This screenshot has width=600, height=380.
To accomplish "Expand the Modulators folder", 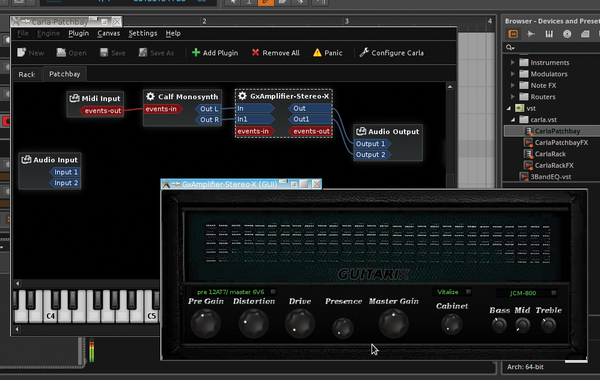I will (513, 74).
